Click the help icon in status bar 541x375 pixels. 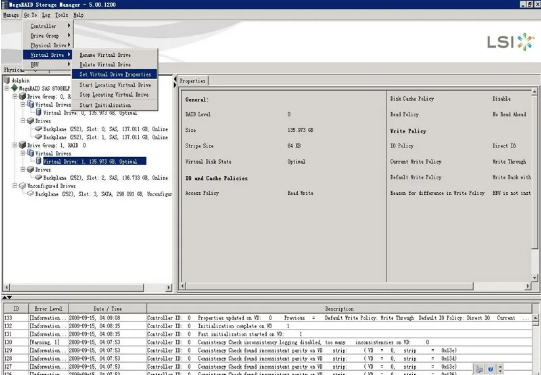[x=491, y=369]
